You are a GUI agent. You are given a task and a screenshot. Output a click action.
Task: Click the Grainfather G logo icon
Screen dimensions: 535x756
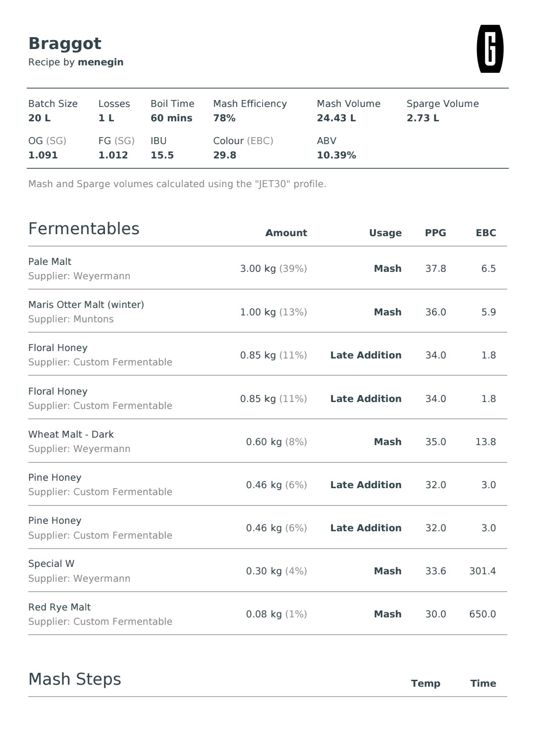click(490, 49)
